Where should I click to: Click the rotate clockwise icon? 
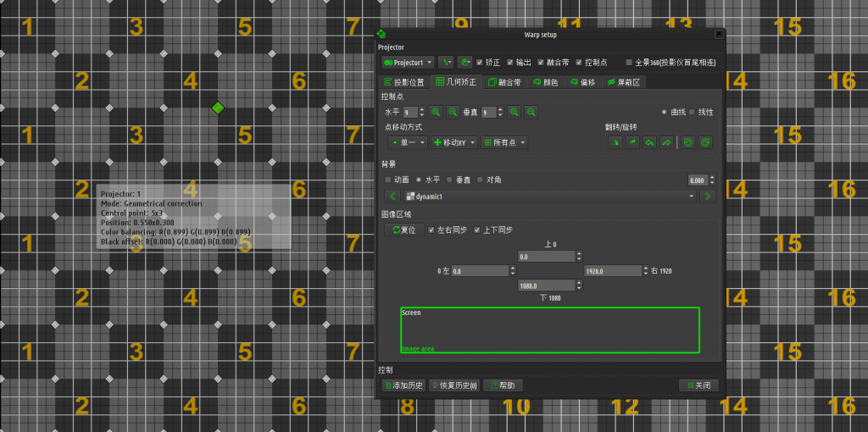pyautogui.click(x=704, y=142)
